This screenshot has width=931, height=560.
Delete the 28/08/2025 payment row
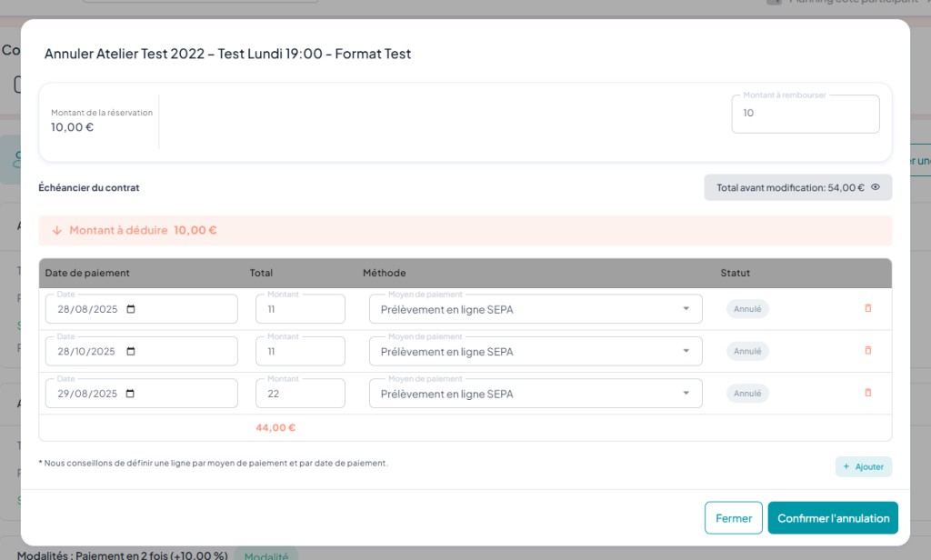(867, 309)
